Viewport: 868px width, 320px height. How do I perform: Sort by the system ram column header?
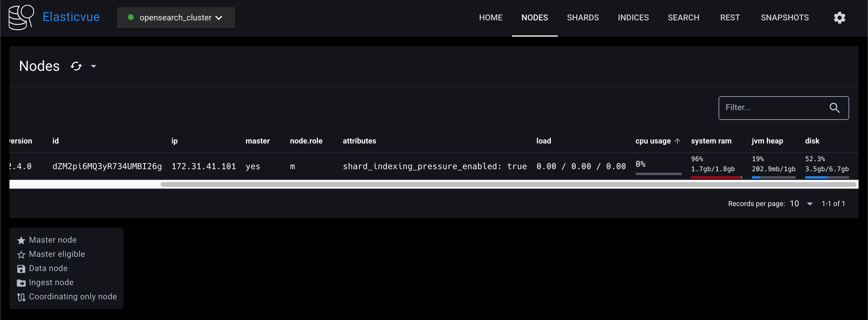click(711, 141)
